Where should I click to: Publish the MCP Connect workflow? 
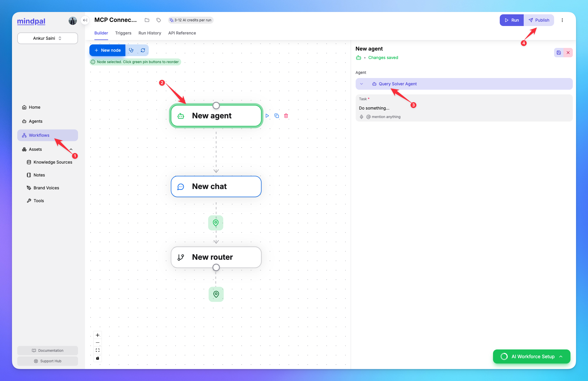tap(539, 20)
